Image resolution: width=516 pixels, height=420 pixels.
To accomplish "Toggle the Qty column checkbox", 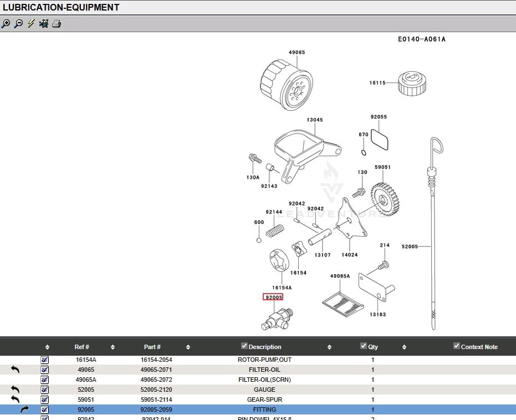I will (x=364, y=346).
